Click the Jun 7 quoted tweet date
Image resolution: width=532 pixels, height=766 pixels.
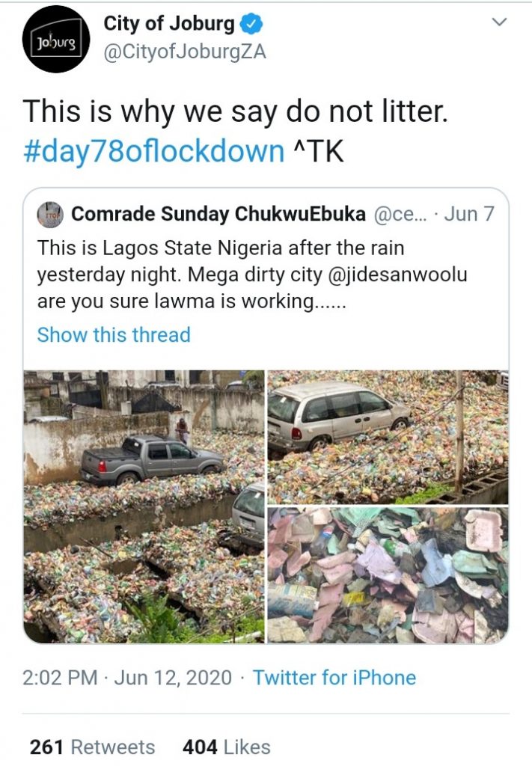tap(469, 214)
